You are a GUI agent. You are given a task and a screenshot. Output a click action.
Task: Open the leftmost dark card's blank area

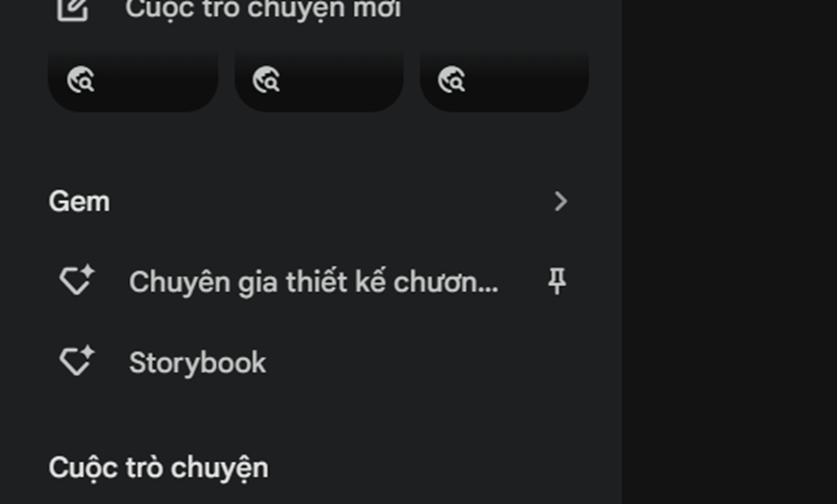tap(155, 80)
